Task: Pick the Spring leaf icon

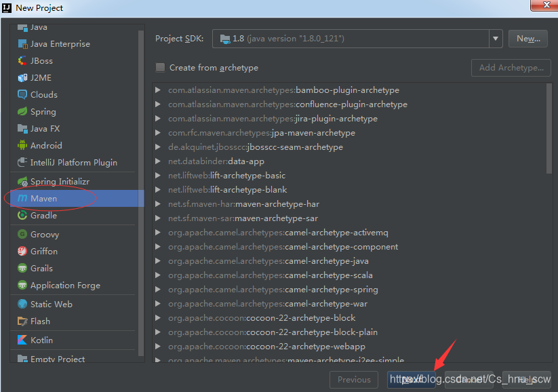Action: 22,111
